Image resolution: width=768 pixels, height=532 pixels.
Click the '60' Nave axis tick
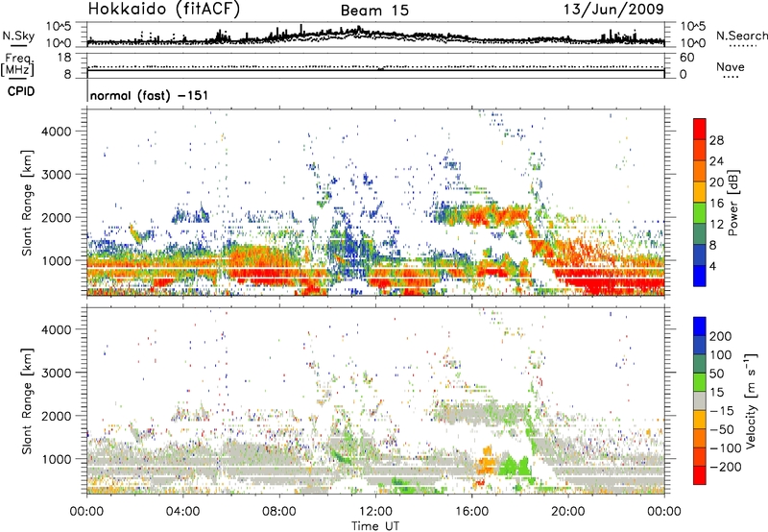click(686, 58)
